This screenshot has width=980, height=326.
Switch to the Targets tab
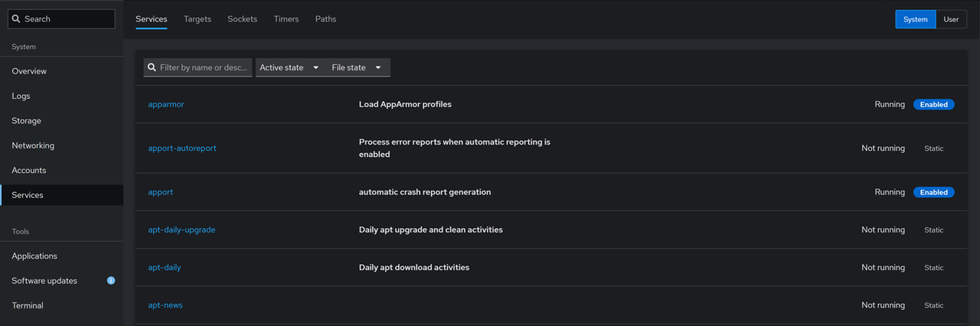click(198, 19)
